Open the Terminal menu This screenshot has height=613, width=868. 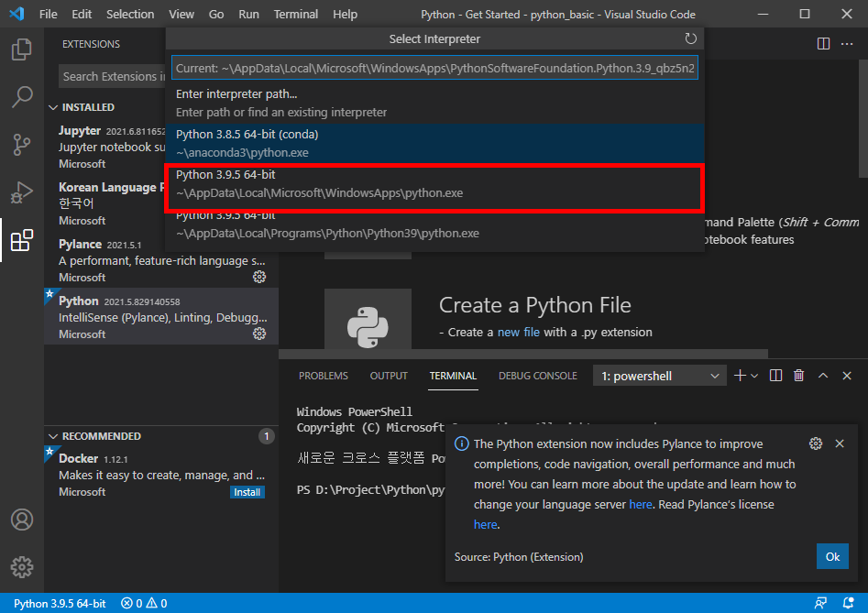tap(296, 15)
